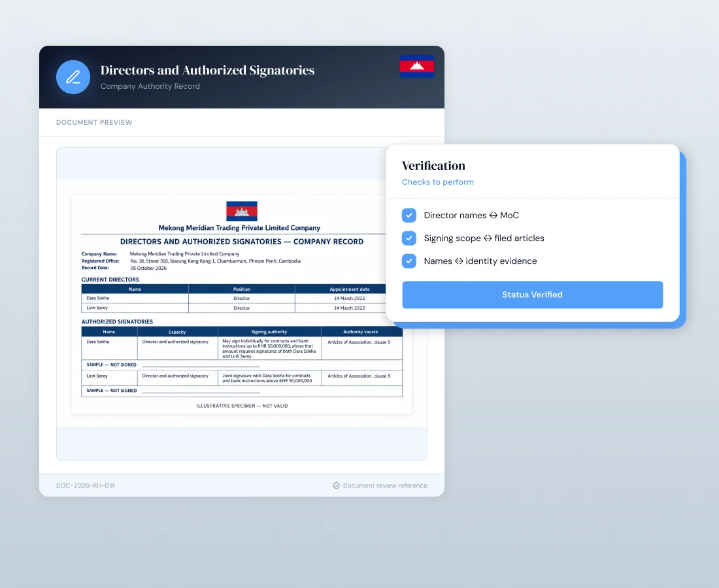Click the Directors and Authorized Signatories title

(x=207, y=70)
